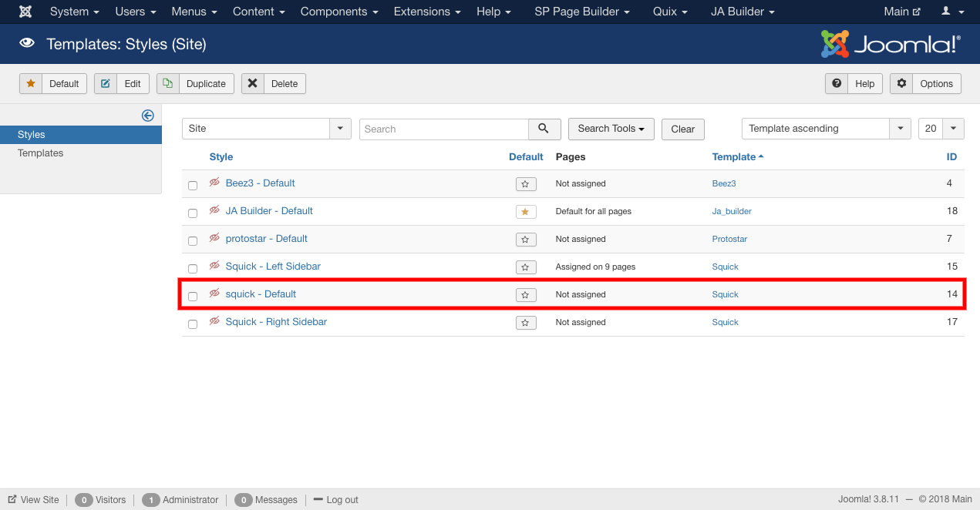Check the protostar - Default row
The height and width of the screenshot is (510, 980).
(x=193, y=241)
